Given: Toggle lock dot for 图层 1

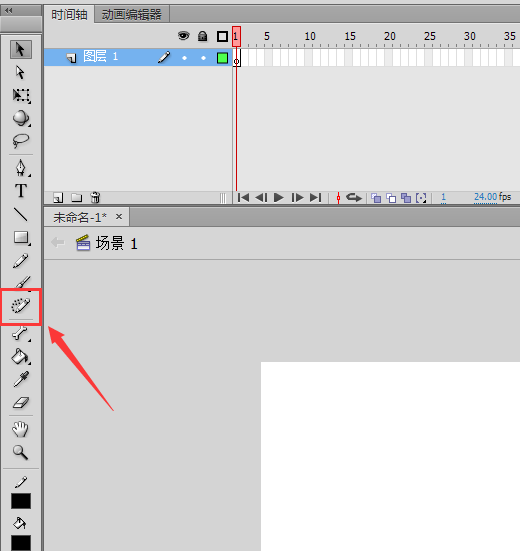Looking at the screenshot, I should pos(203,58).
